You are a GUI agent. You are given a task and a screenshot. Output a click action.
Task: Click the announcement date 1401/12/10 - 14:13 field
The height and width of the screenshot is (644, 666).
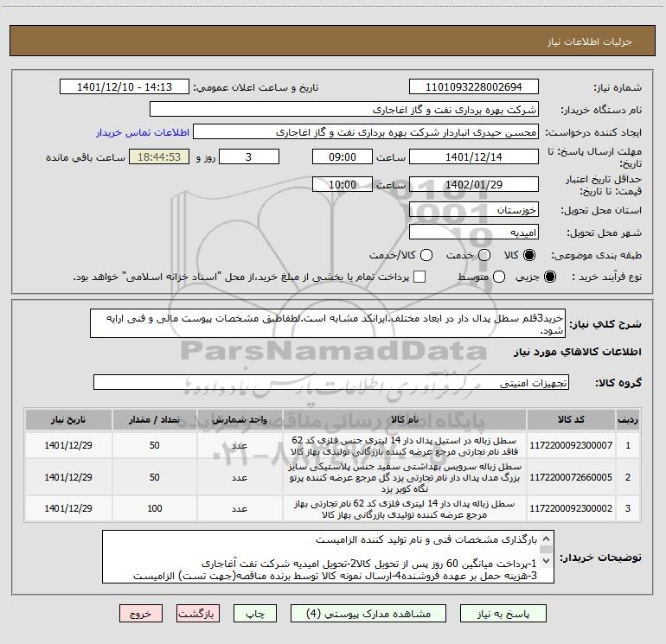[x=125, y=87]
